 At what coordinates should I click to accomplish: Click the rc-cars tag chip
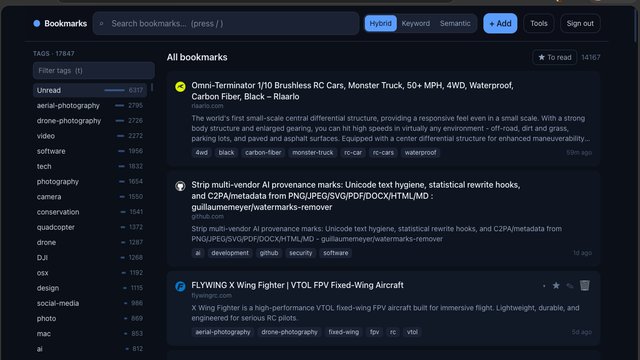[x=383, y=153]
